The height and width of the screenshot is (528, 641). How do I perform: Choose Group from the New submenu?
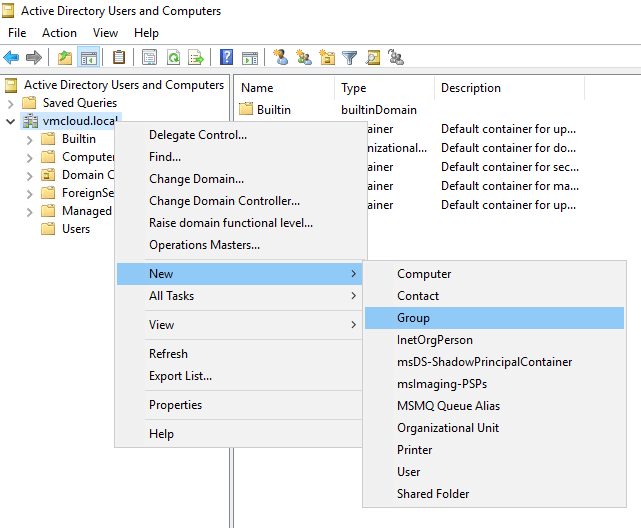[x=413, y=318]
